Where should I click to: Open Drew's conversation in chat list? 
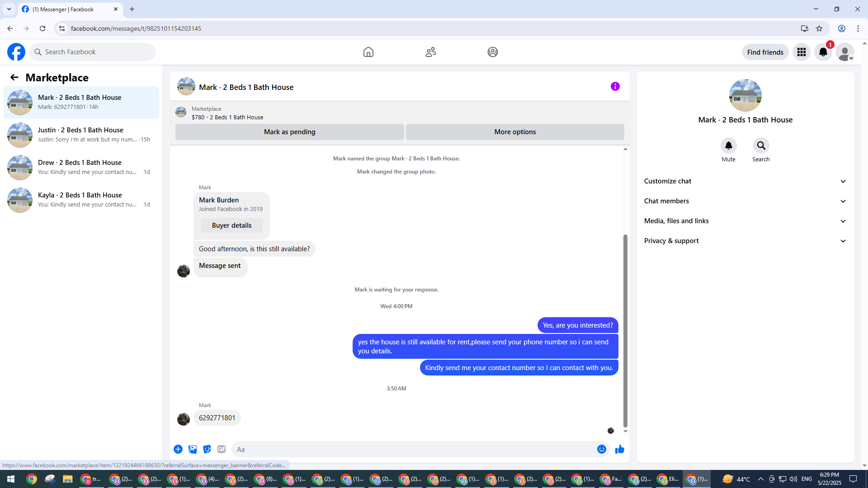click(81, 168)
